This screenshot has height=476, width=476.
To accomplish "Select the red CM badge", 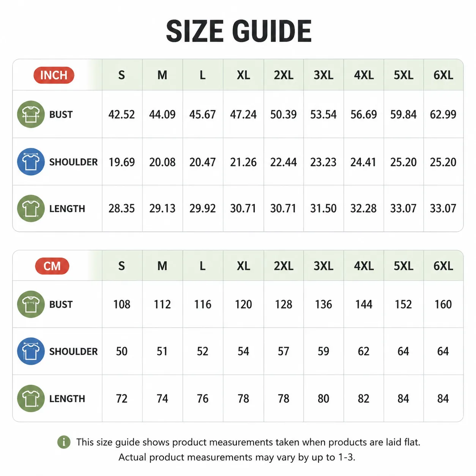I will 52,266.
